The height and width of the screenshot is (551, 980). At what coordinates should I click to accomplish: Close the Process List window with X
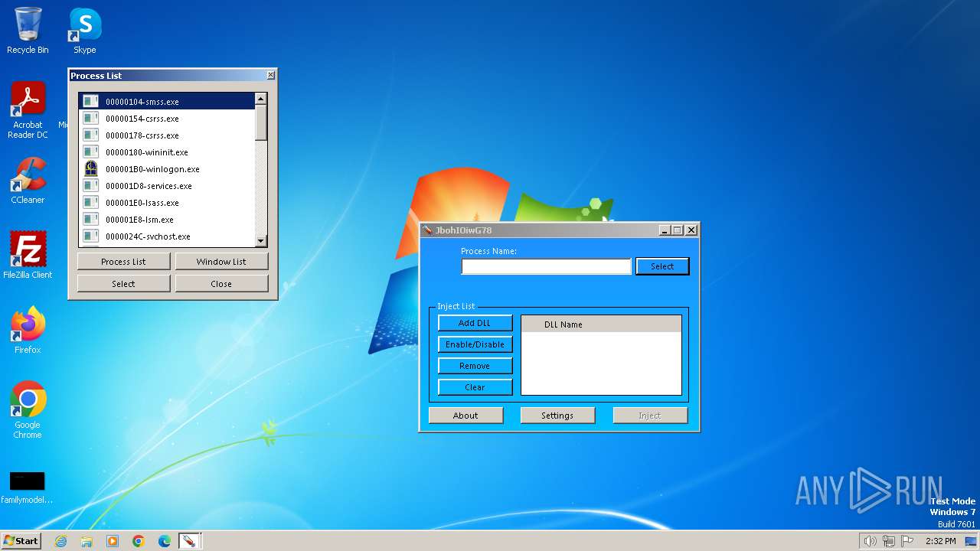tap(270, 75)
